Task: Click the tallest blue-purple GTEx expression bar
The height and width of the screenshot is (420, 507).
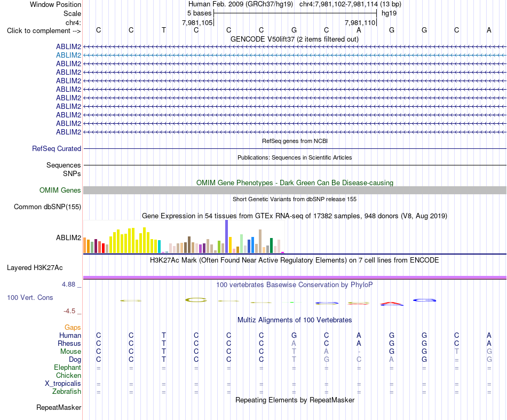Action: [227, 236]
